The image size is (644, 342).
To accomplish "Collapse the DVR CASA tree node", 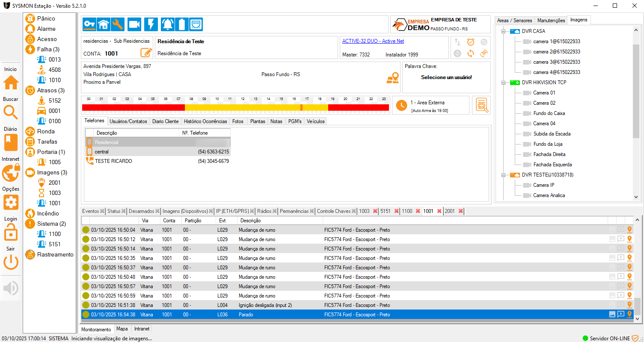I will point(504,32).
